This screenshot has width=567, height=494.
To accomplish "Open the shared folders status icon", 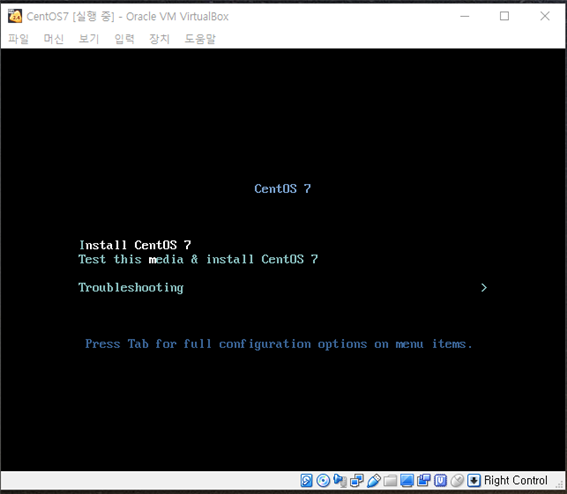I will click(x=390, y=481).
